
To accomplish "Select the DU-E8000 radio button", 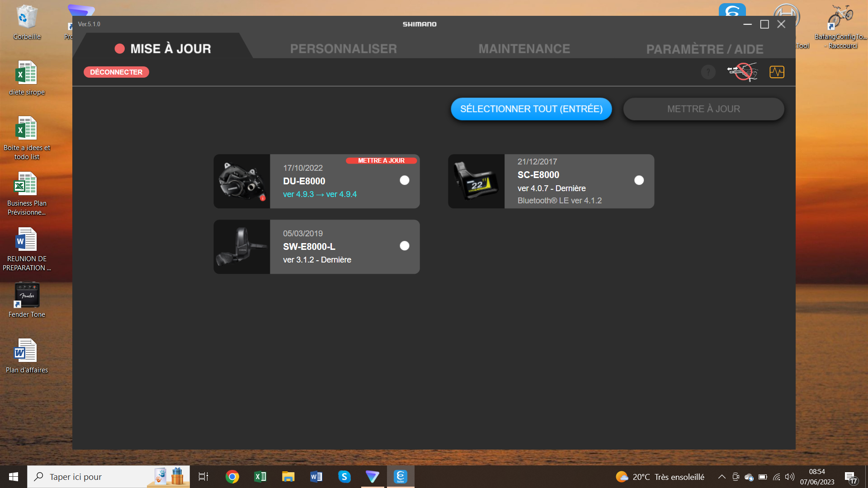I will tap(405, 180).
